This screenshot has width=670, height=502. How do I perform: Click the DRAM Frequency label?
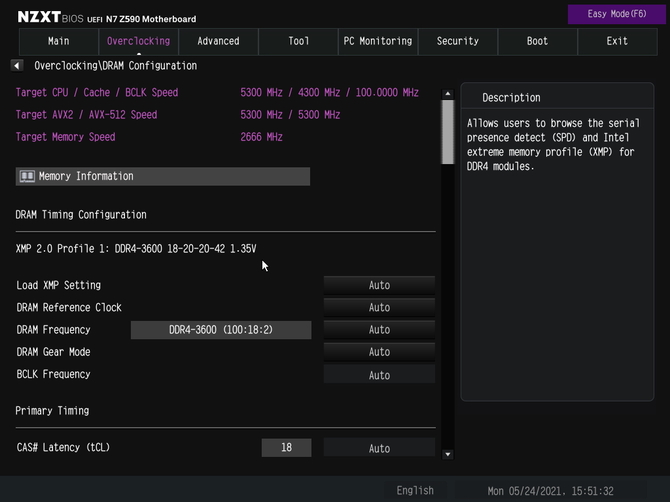pos(53,330)
